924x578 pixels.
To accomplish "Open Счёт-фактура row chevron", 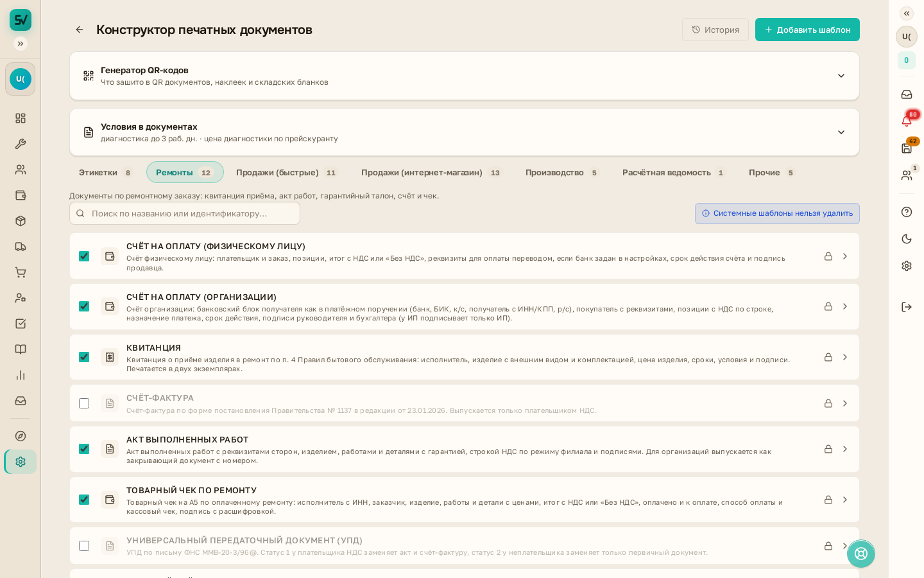I will 845,403.
